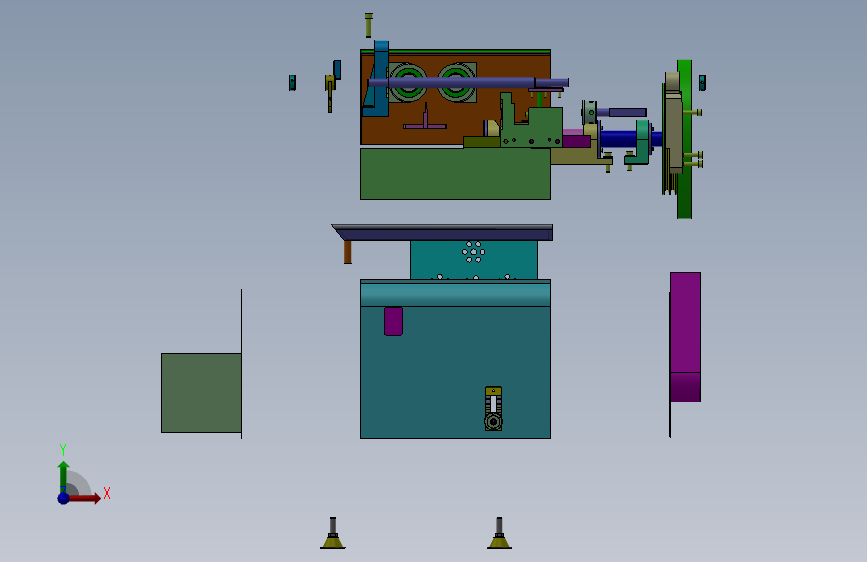Select the bolt above the brown housing
The height and width of the screenshot is (562, 867).
tap(369, 25)
